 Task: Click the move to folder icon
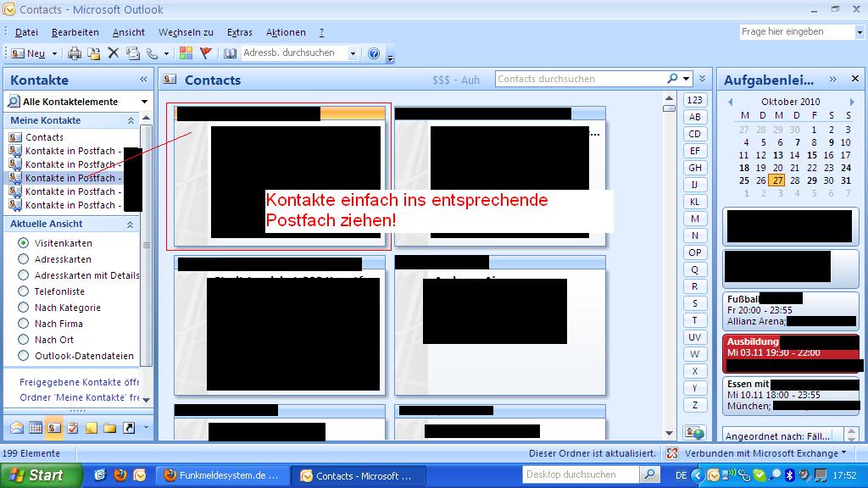94,53
